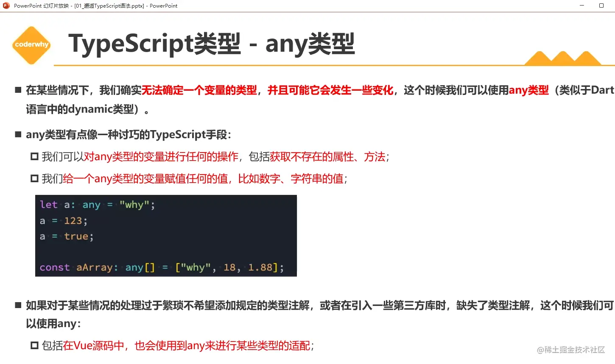Image resolution: width=615 pixels, height=364 pixels.
Task: Click red text '无法确定一个变量的类型'
Action: pos(199,90)
